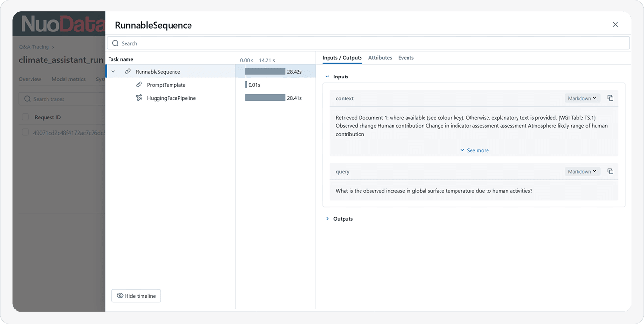Click the 'Request ID' column header

pos(47,117)
